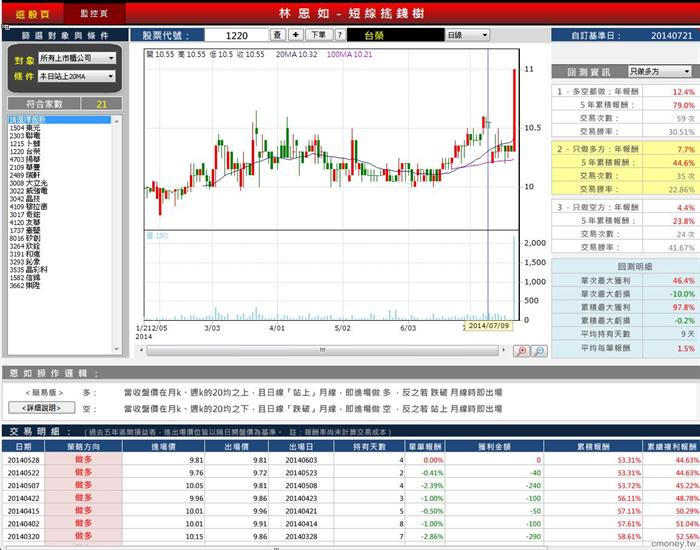Open the 對象 所有上市櫃公司 dropdown
700x550 pixels.
coord(77,58)
